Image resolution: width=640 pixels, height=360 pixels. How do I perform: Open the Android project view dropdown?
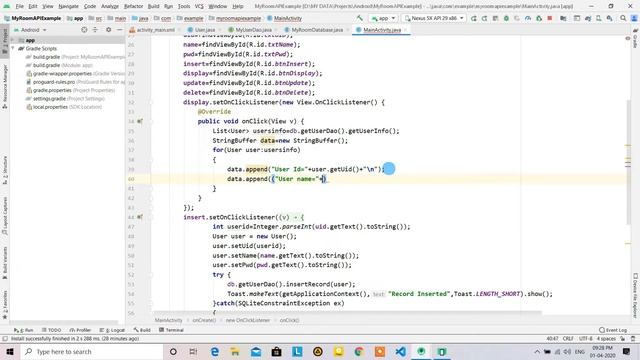(30, 30)
